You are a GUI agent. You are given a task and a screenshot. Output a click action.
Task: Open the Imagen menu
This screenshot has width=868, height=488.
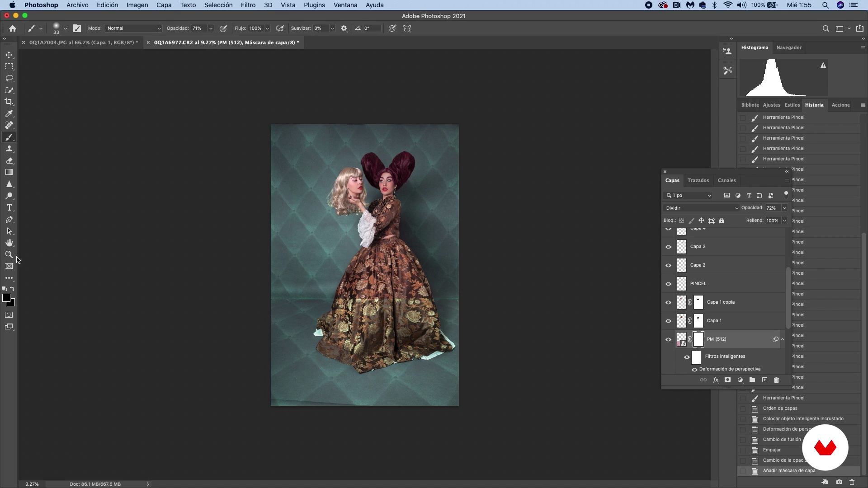137,5
